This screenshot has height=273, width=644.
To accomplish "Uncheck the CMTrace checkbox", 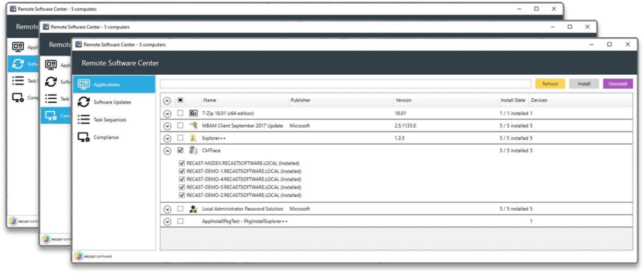I will tap(180, 150).
